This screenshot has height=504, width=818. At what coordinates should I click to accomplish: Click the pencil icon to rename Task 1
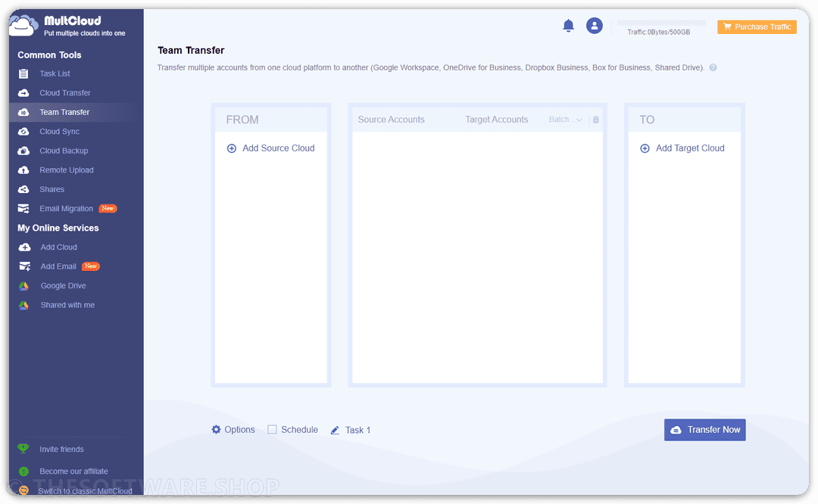[x=335, y=430]
